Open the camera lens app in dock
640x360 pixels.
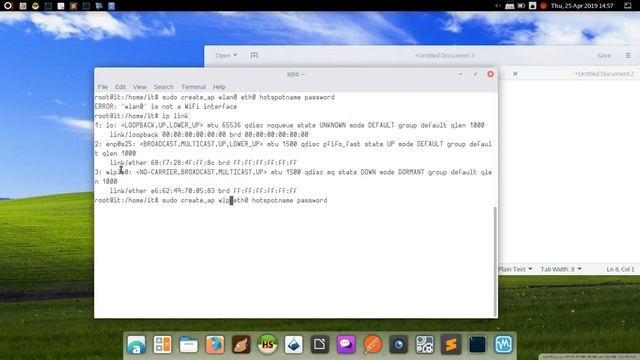click(398, 344)
